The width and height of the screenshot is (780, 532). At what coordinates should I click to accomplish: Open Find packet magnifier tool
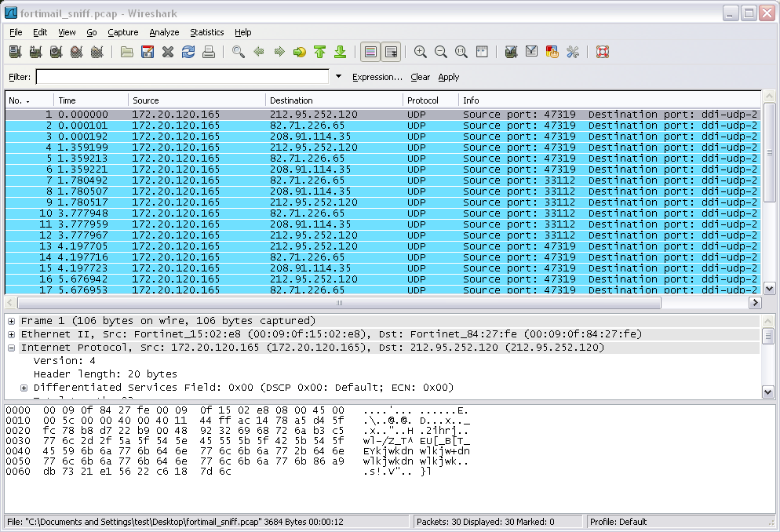pos(239,53)
